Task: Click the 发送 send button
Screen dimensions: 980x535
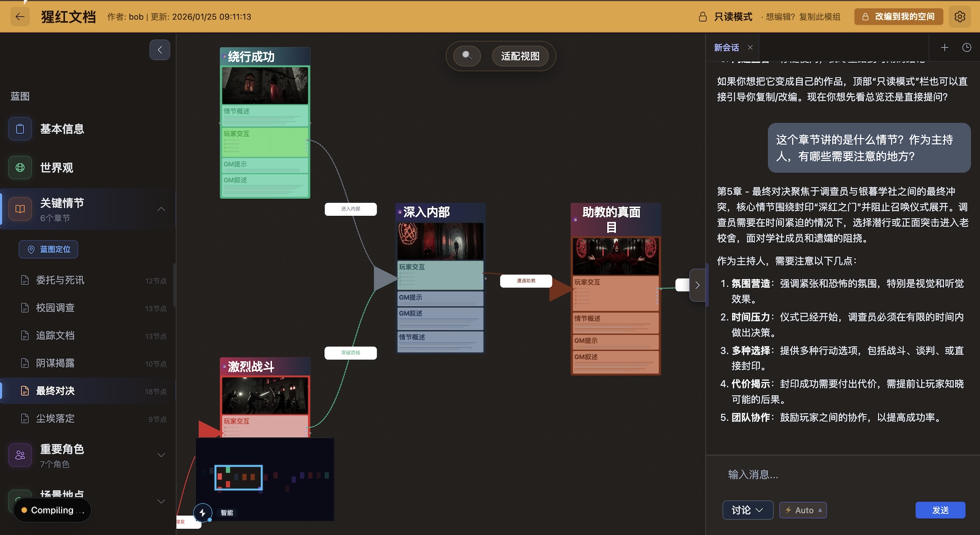Action: click(940, 509)
